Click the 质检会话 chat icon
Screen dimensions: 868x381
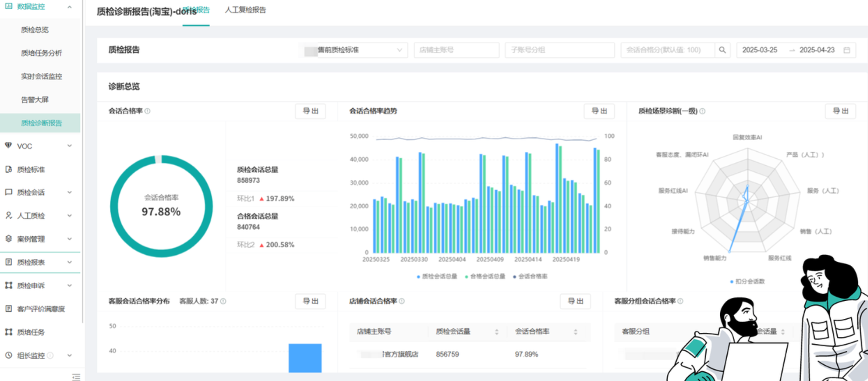(8, 192)
